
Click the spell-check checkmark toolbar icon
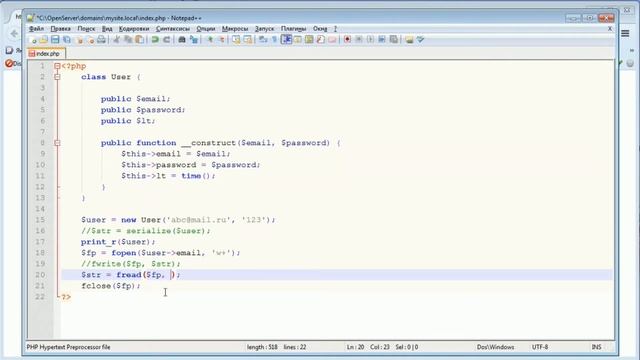[x=420, y=40]
